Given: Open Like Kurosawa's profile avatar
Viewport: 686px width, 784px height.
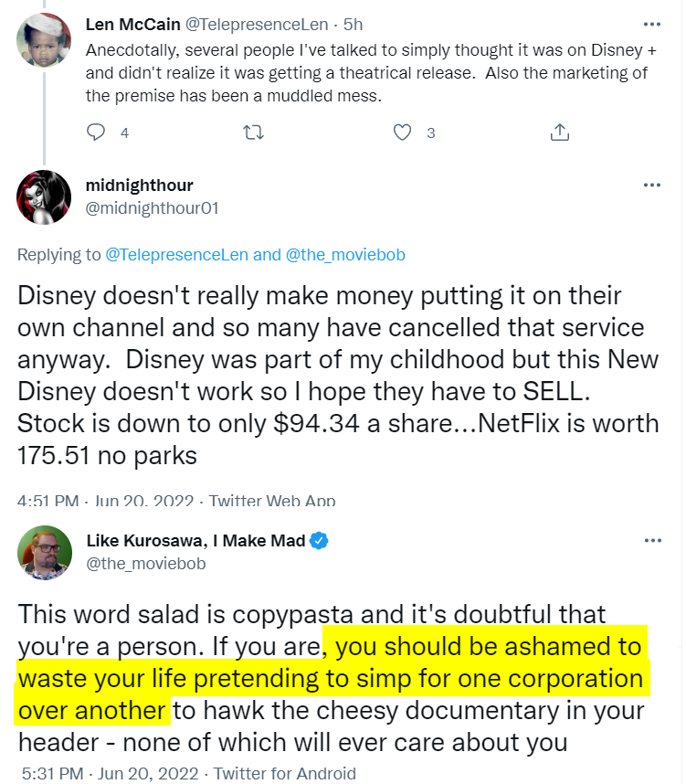Looking at the screenshot, I should [44, 552].
